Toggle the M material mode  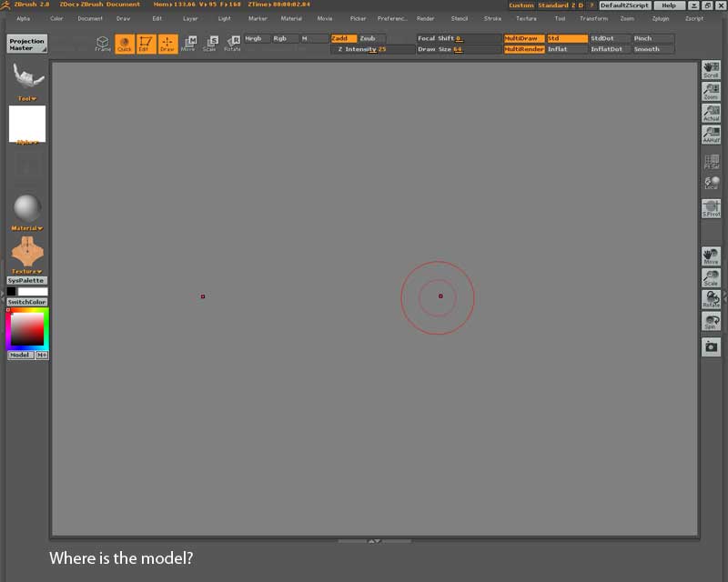tap(313, 38)
